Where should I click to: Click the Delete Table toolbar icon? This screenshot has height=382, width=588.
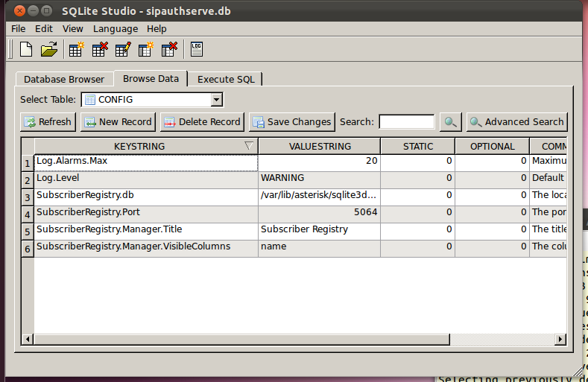coord(100,50)
